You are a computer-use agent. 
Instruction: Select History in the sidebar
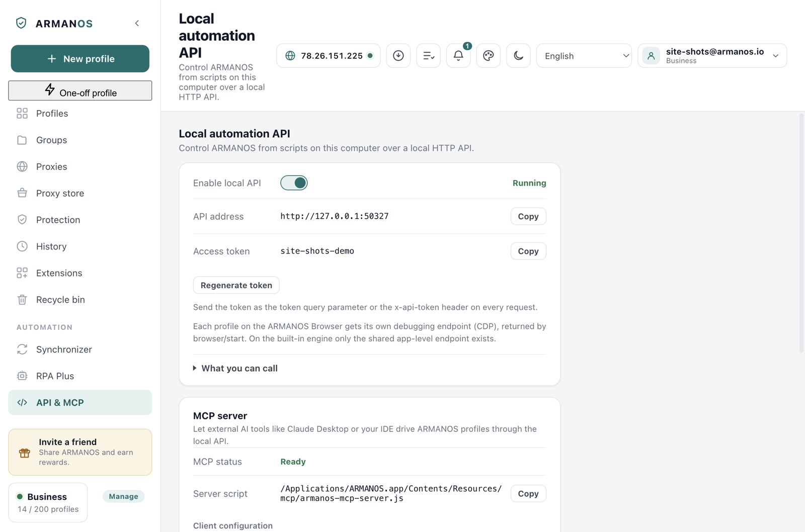80,246
